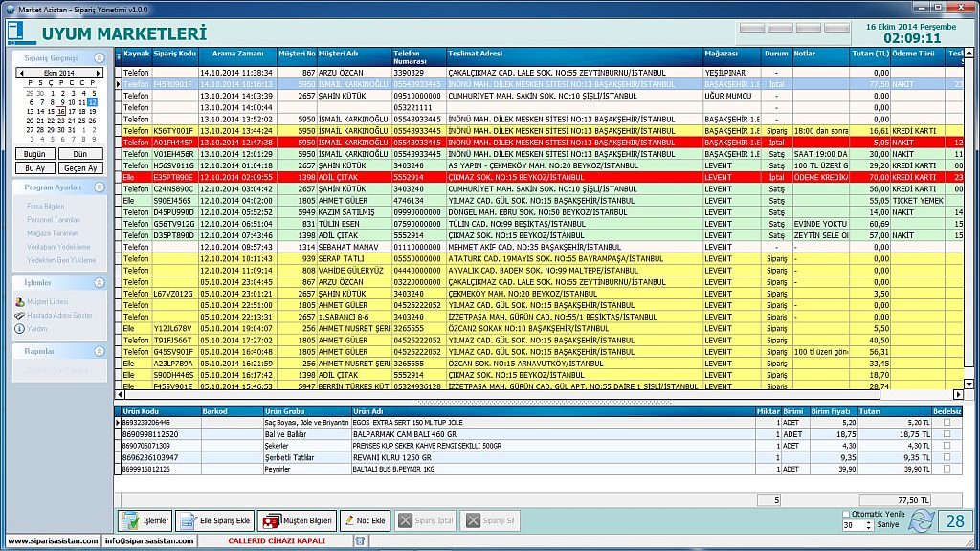Select order row T91FJ566T

[542, 341]
